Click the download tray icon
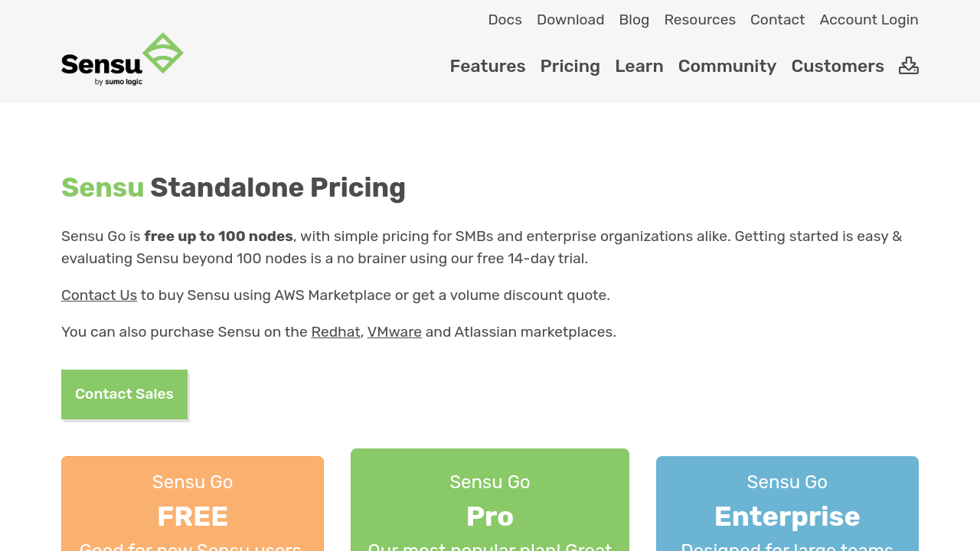The width and height of the screenshot is (980, 551). pos(909,66)
